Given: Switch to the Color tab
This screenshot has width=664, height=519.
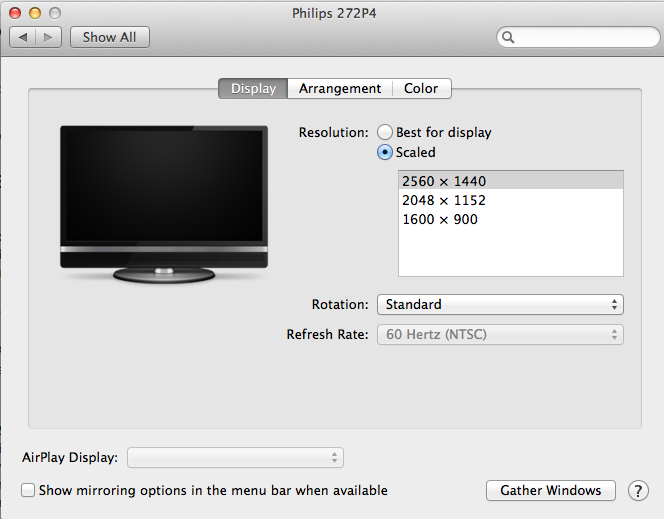Looking at the screenshot, I should tap(421, 88).
